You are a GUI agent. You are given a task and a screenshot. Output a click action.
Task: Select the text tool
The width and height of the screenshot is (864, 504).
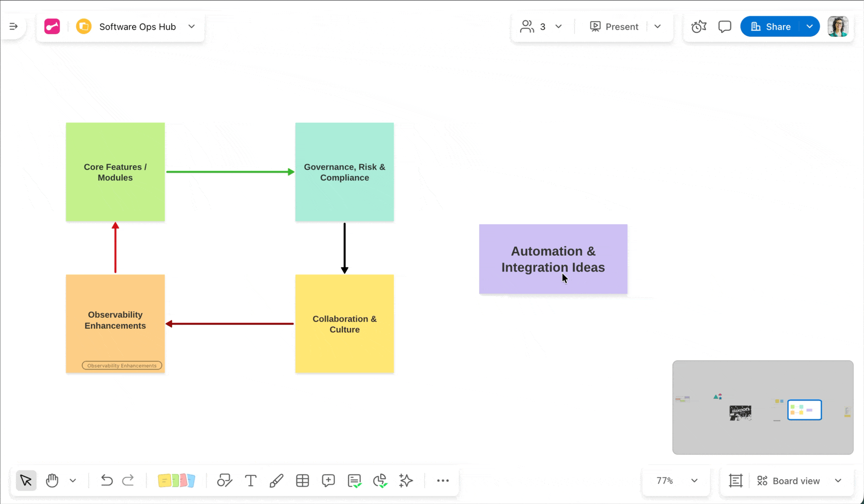[x=251, y=480]
